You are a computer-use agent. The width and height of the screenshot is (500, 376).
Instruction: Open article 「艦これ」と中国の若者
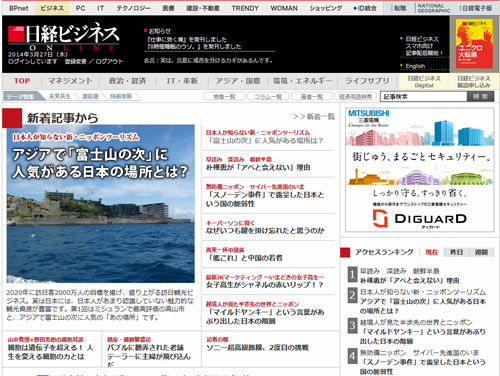pos(244,258)
